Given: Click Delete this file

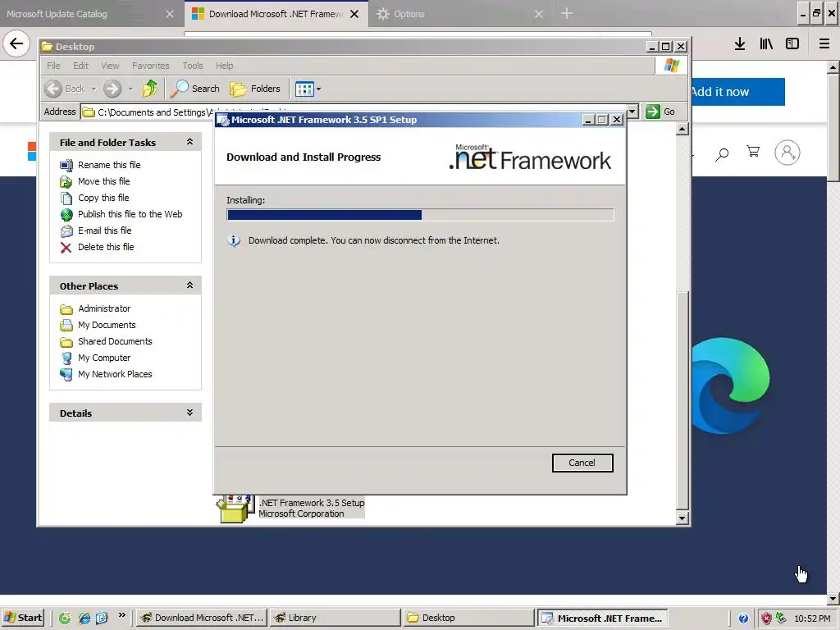Looking at the screenshot, I should tap(106, 247).
